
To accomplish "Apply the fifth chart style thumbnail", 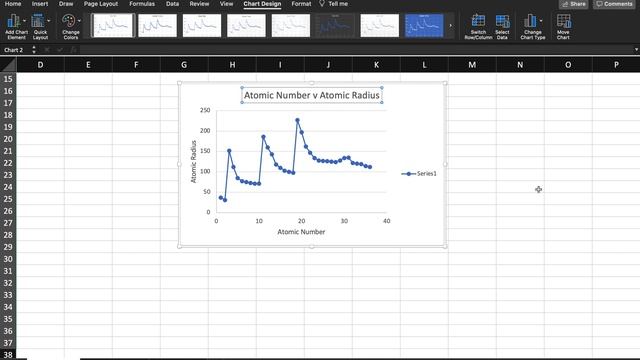I will click(291, 25).
